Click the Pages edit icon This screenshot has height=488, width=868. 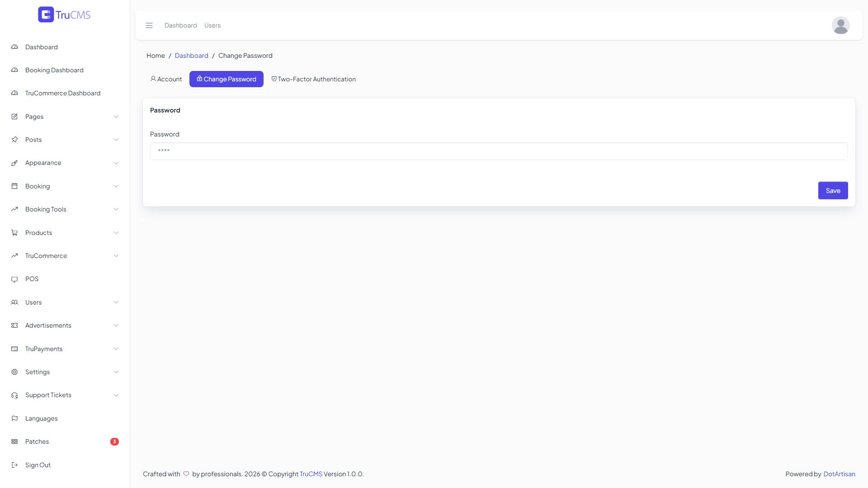coord(14,117)
